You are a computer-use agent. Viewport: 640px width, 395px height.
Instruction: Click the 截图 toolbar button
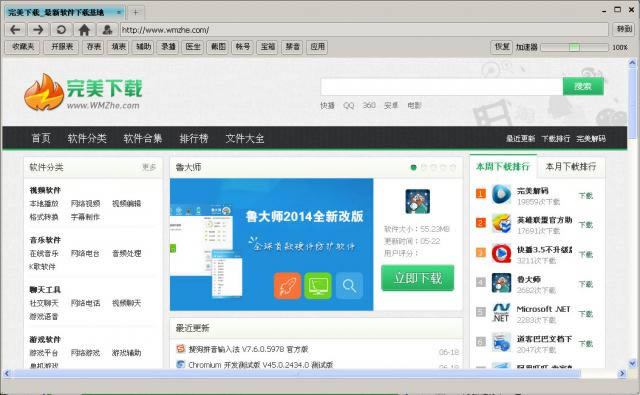(218, 47)
